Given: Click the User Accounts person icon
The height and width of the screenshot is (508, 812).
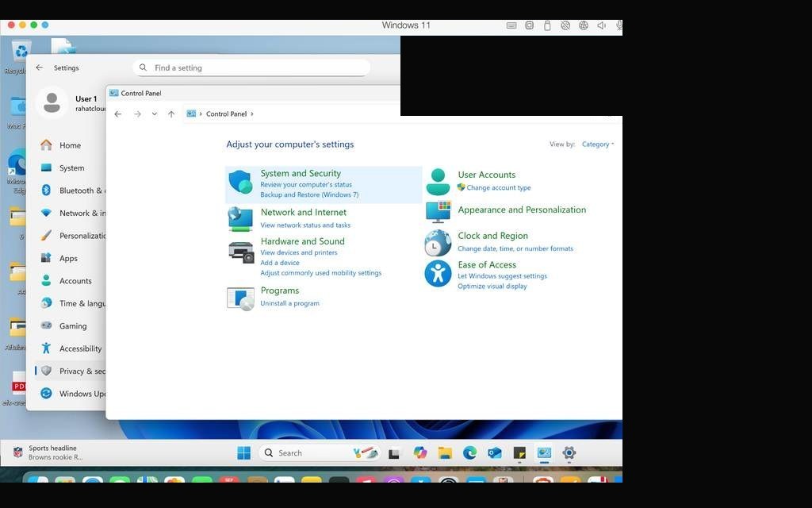Looking at the screenshot, I should [438, 182].
